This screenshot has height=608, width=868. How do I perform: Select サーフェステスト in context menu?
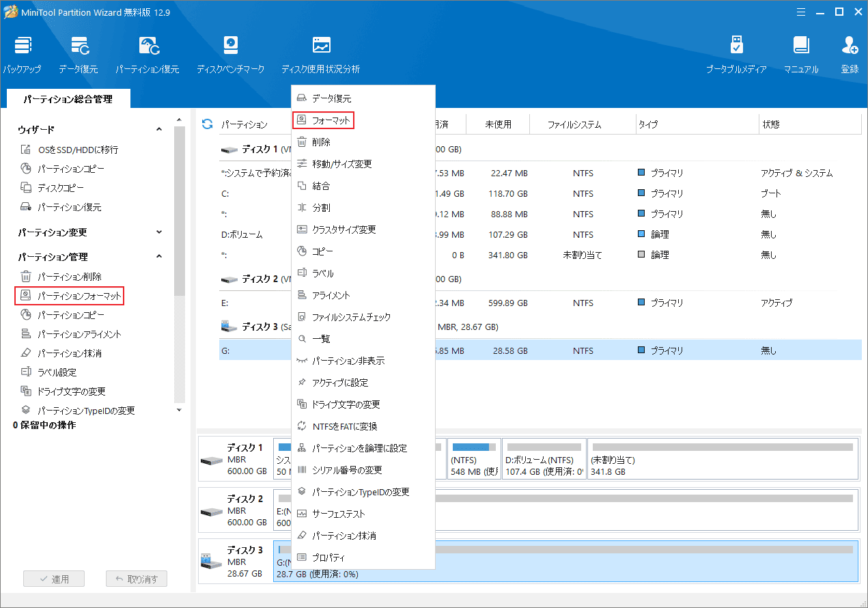tap(363, 514)
